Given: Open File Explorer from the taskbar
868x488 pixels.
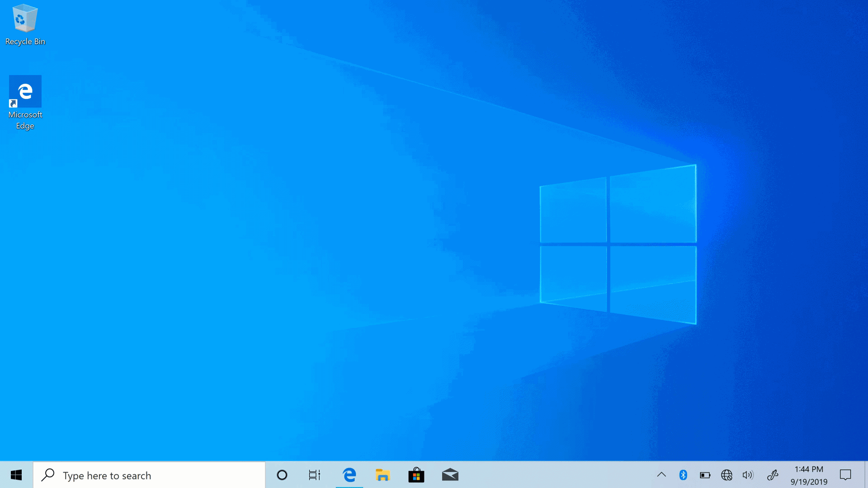Looking at the screenshot, I should click(382, 475).
